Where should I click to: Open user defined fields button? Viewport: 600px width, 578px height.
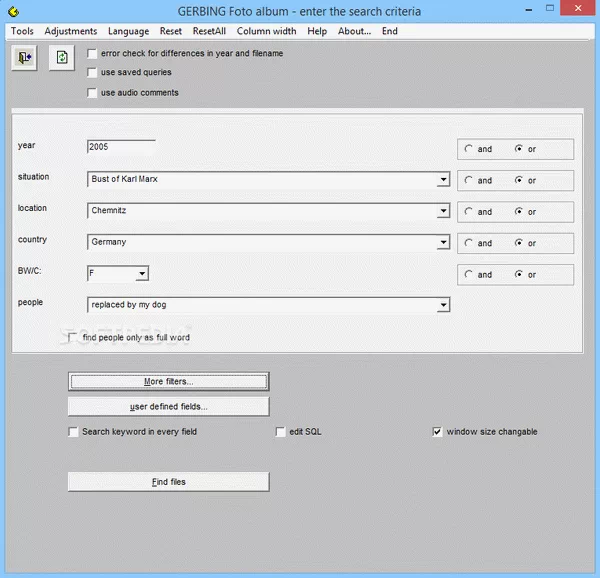pyautogui.click(x=168, y=407)
